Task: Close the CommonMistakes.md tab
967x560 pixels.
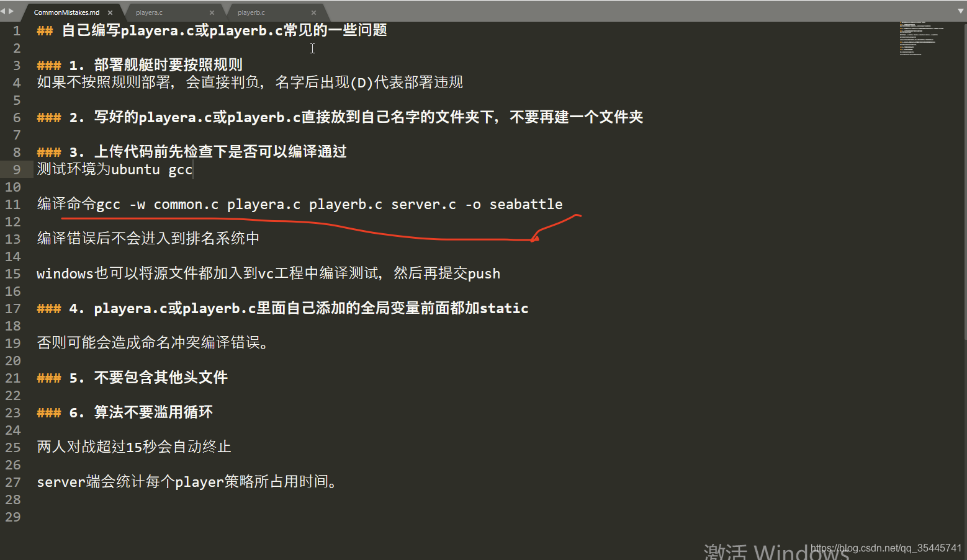Action: 110,12
